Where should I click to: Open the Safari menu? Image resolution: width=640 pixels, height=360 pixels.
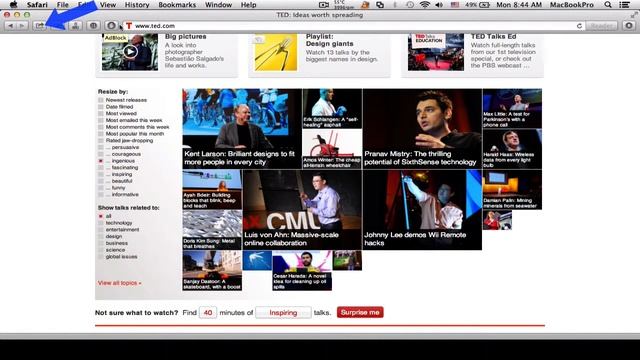(x=37, y=5)
